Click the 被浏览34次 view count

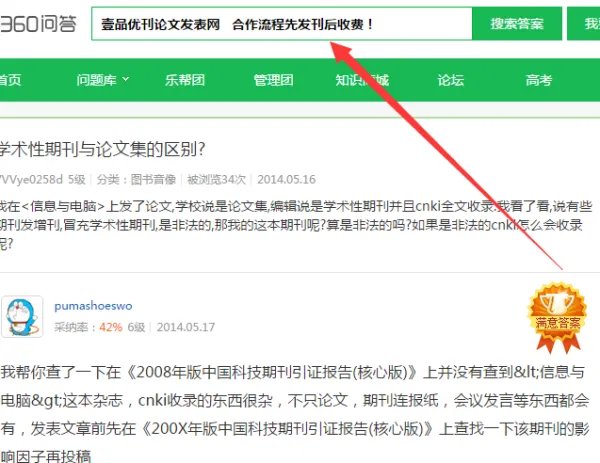[216, 179]
